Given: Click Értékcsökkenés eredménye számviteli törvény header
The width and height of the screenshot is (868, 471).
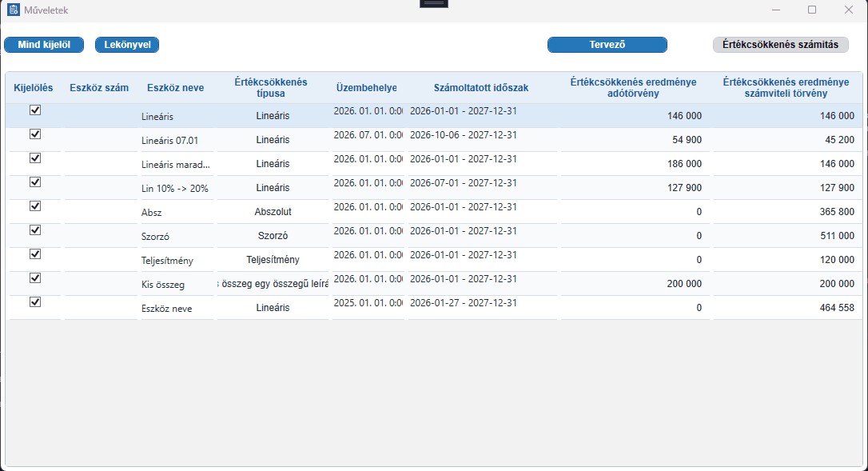Looking at the screenshot, I should 786,87.
